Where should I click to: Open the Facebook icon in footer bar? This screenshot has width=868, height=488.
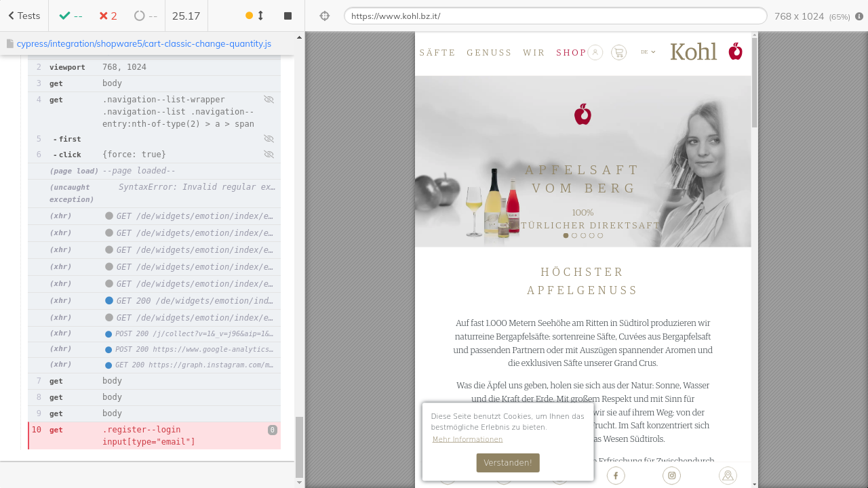tap(616, 475)
